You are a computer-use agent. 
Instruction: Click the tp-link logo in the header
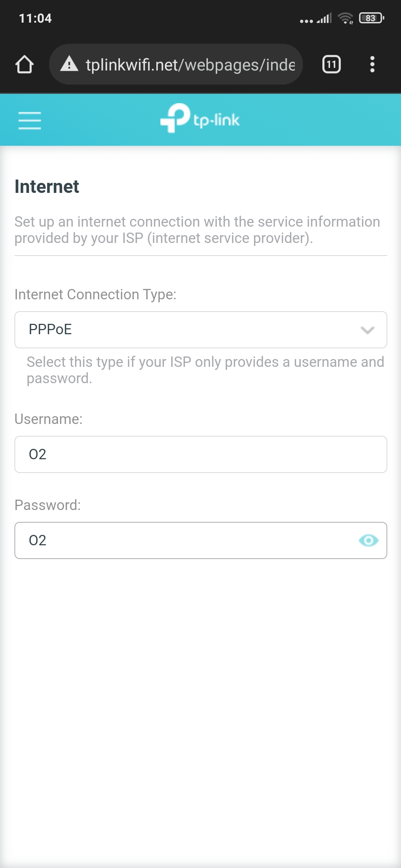click(200, 118)
